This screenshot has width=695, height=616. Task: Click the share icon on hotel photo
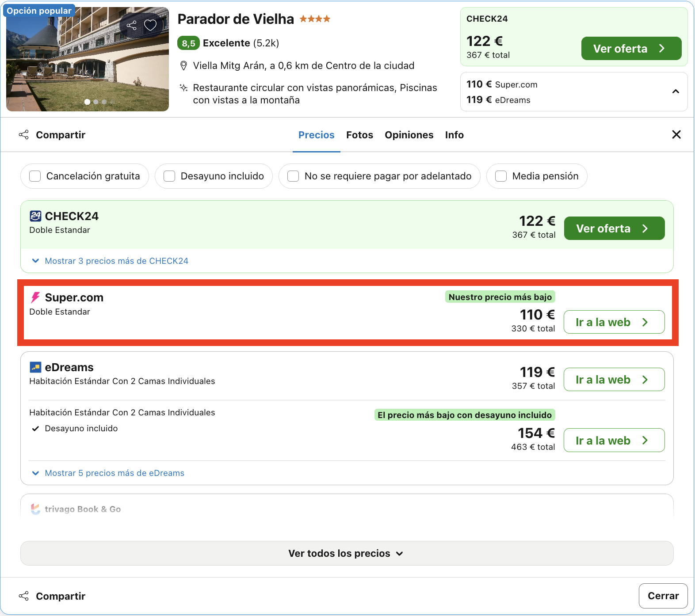pos(131,25)
